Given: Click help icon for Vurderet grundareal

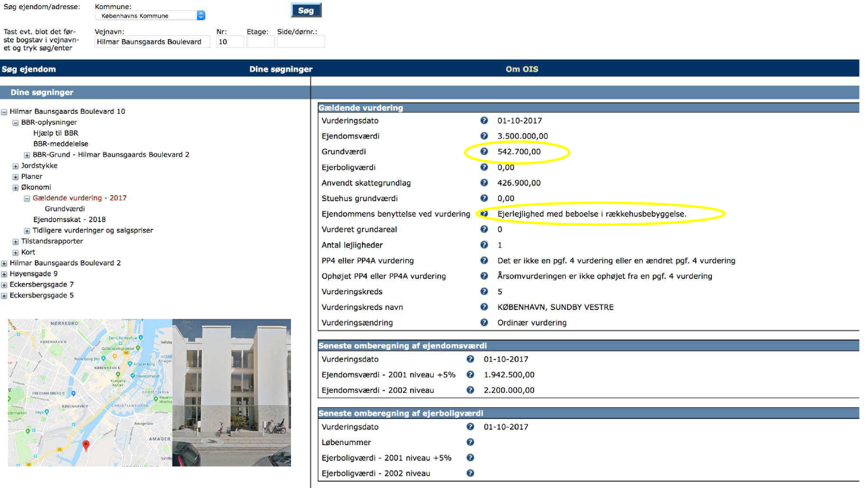Looking at the screenshot, I should [x=484, y=229].
